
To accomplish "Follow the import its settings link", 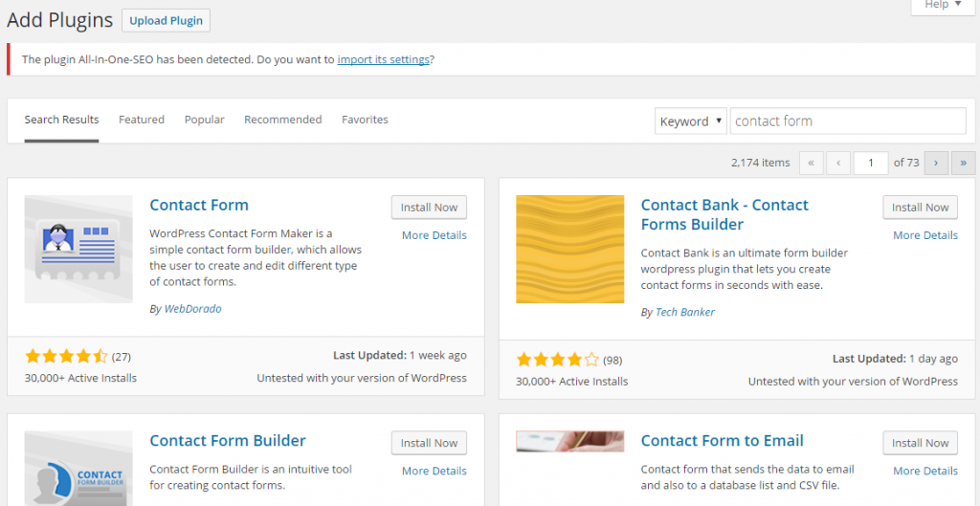I will 383,59.
